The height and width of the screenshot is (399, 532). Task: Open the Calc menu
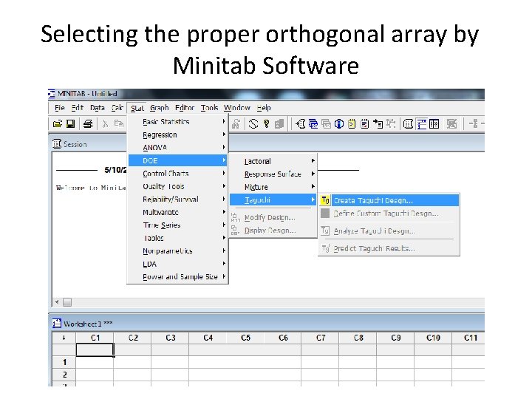117,108
